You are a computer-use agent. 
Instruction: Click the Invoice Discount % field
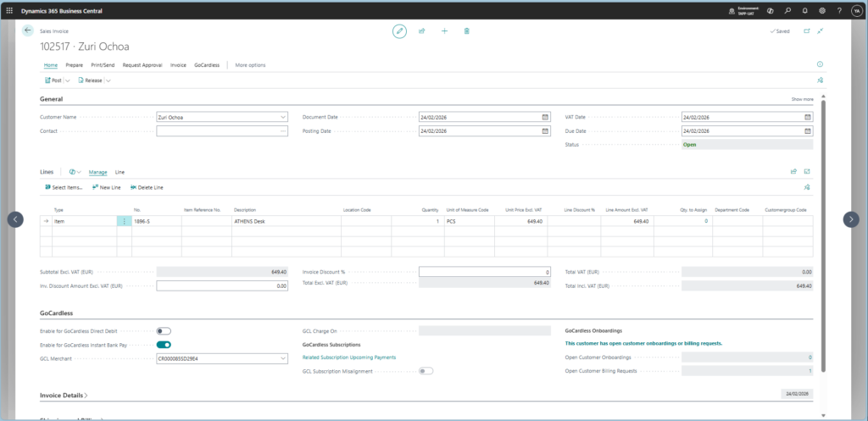pyautogui.click(x=485, y=272)
